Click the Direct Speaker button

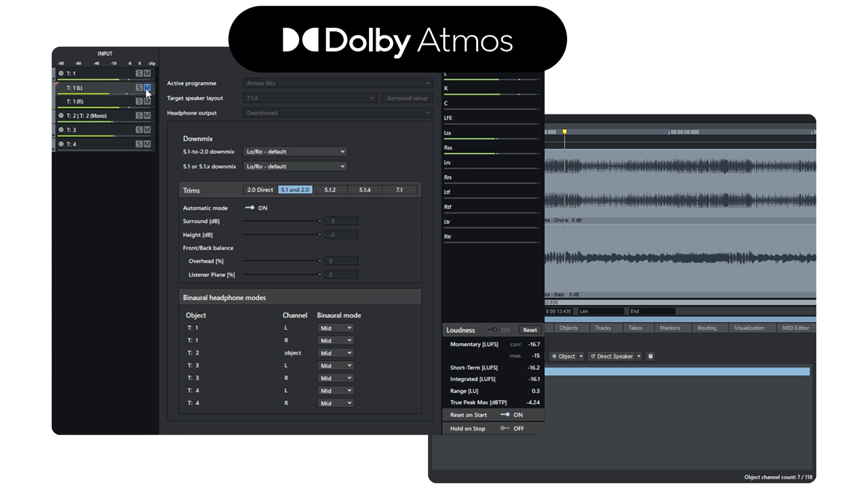[612, 357]
